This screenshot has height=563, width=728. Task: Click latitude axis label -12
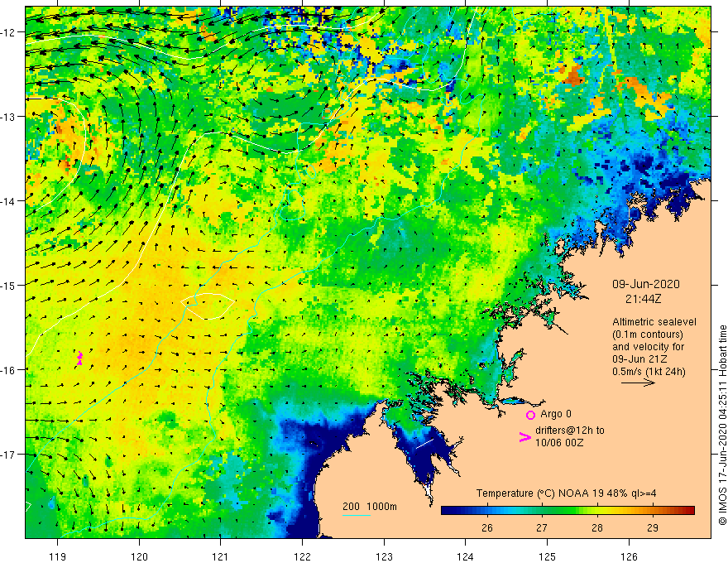[8, 32]
